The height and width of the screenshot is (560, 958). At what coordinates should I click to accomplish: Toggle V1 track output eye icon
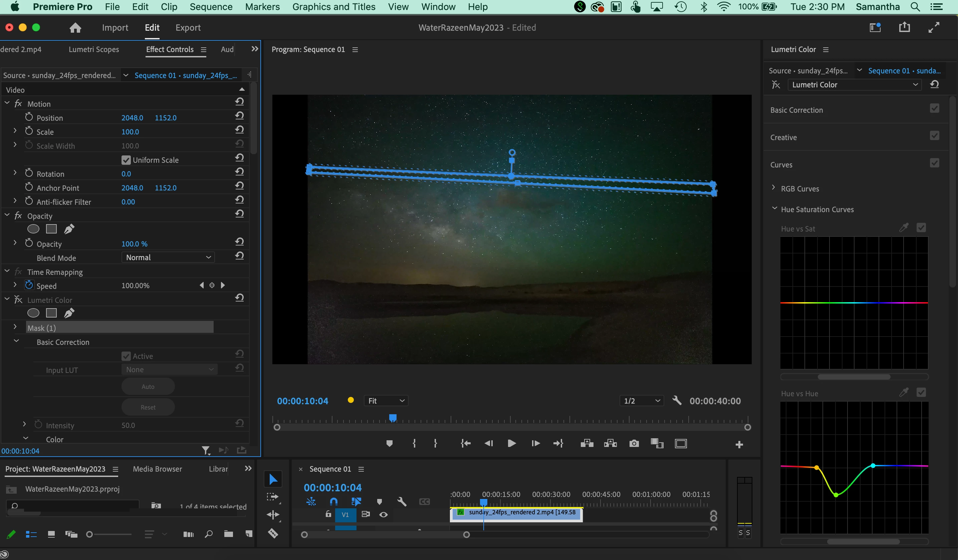coord(384,514)
